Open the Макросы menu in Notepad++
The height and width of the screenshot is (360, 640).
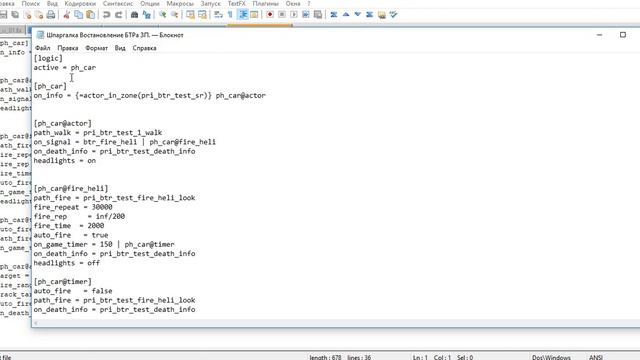(180, 3)
